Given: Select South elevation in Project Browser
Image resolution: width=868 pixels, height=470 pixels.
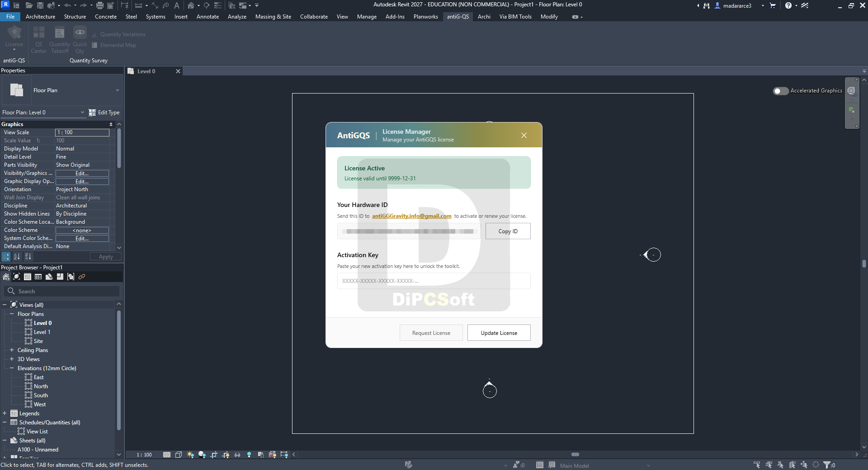Looking at the screenshot, I should pyautogui.click(x=41, y=395).
